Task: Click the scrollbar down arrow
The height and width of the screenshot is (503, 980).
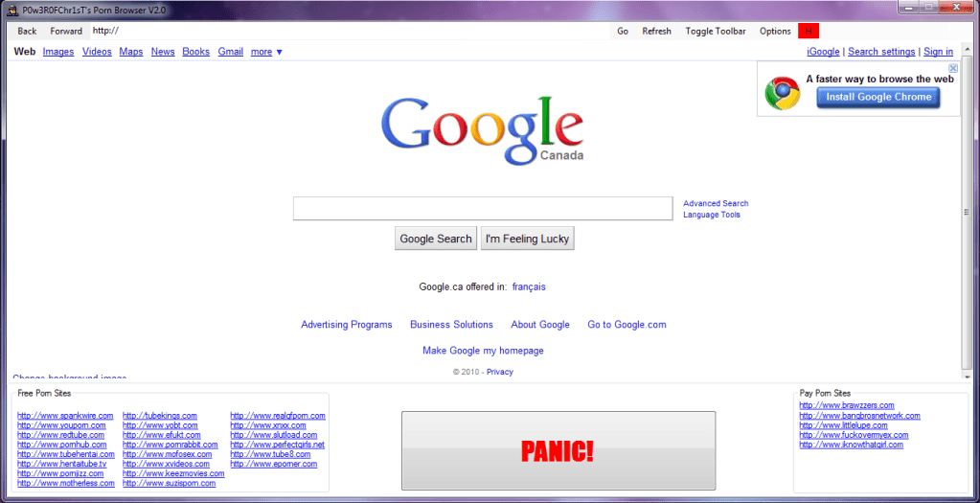Action: coord(969,375)
